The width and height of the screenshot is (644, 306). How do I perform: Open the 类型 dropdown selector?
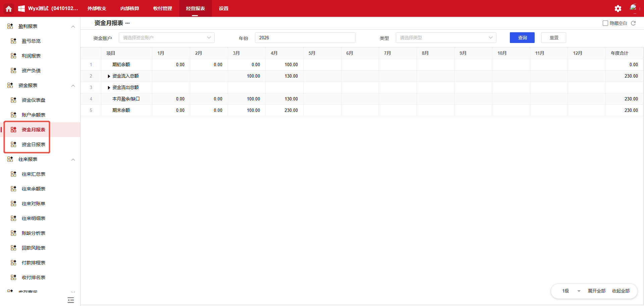point(445,38)
